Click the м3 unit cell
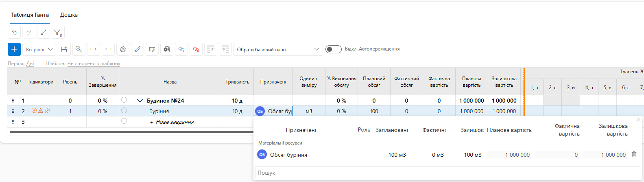The width and height of the screenshot is (644, 182). click(309, 111)
